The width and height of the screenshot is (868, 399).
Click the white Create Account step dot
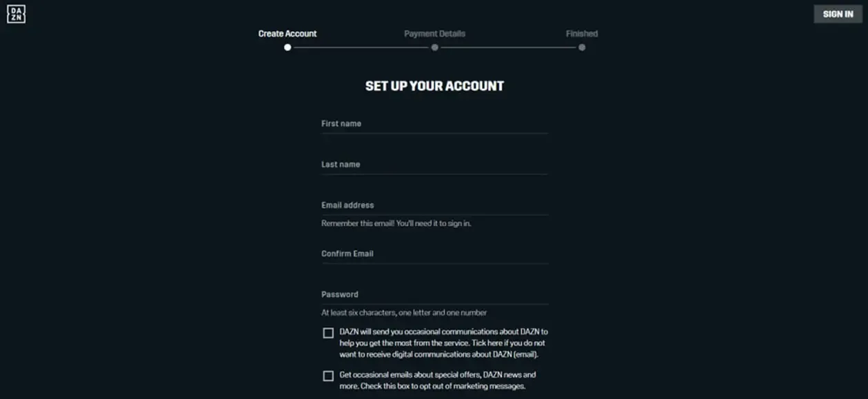pyautogui.click(x=287, y=48)
